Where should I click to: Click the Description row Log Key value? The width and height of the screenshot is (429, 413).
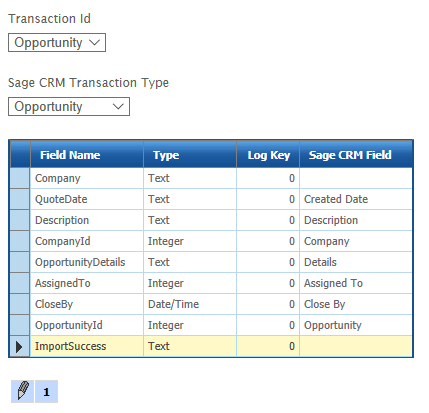[x=268, y=220]
